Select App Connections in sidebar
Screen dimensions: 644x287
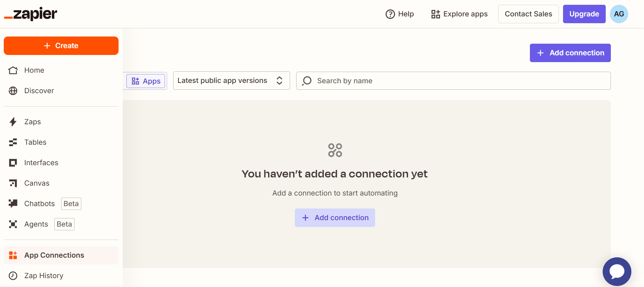point(54,255)
